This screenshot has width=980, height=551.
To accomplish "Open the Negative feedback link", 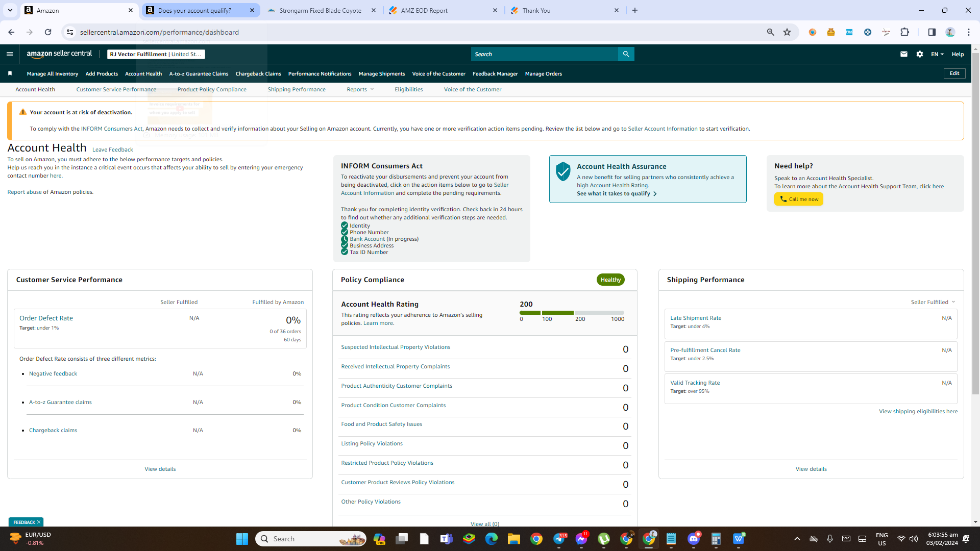I will click(x=53, y=373).
